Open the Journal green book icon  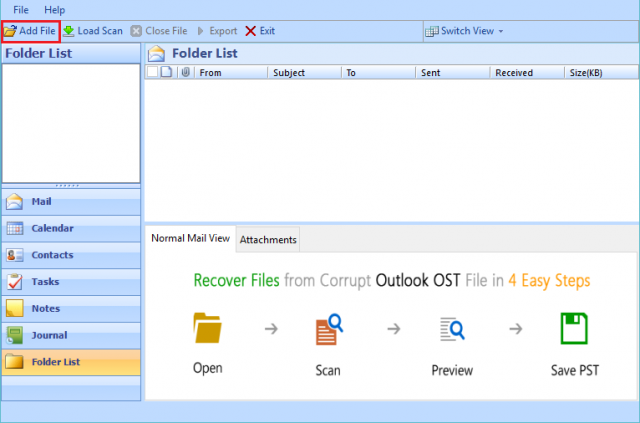(15, 335)
